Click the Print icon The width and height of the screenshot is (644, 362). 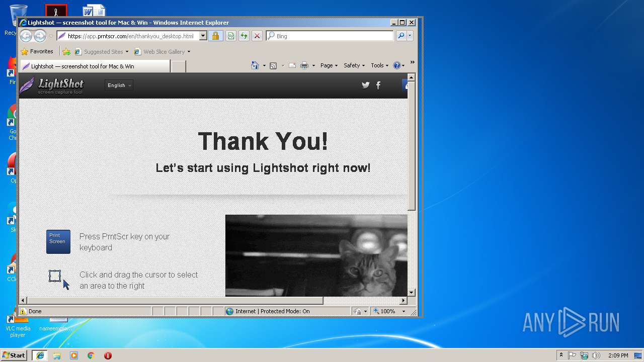pos(304,65)
